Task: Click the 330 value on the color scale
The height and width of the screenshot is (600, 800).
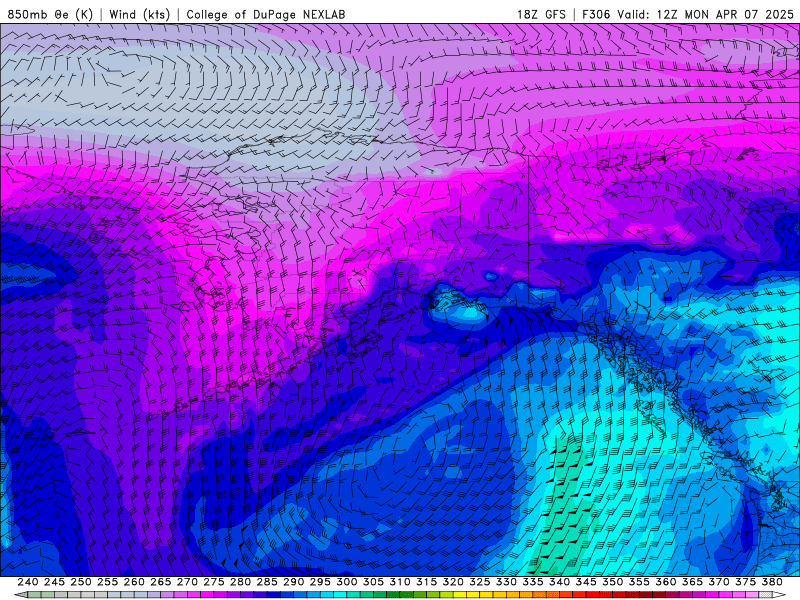Action: [x=506, y=582]
